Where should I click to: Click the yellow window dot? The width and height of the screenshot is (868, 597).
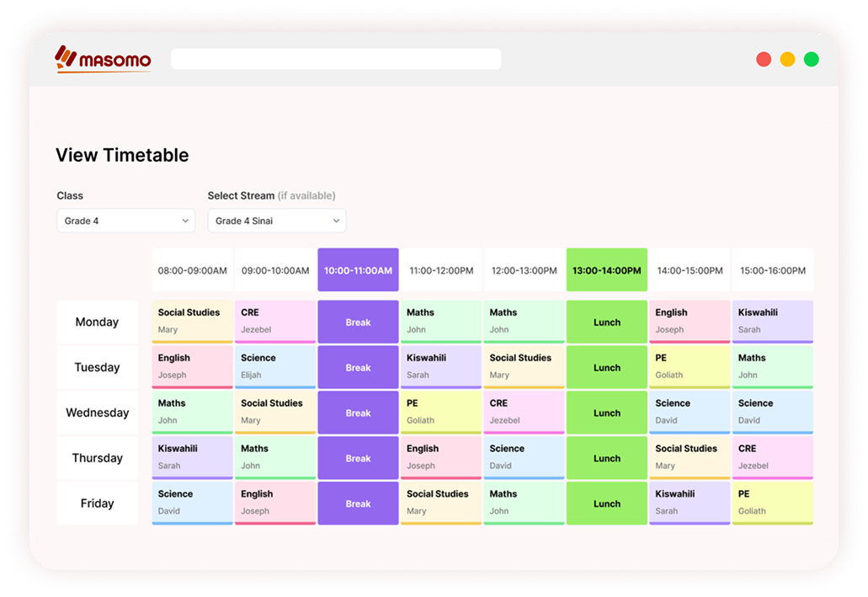pyautogui.click(x=787, y=59)
